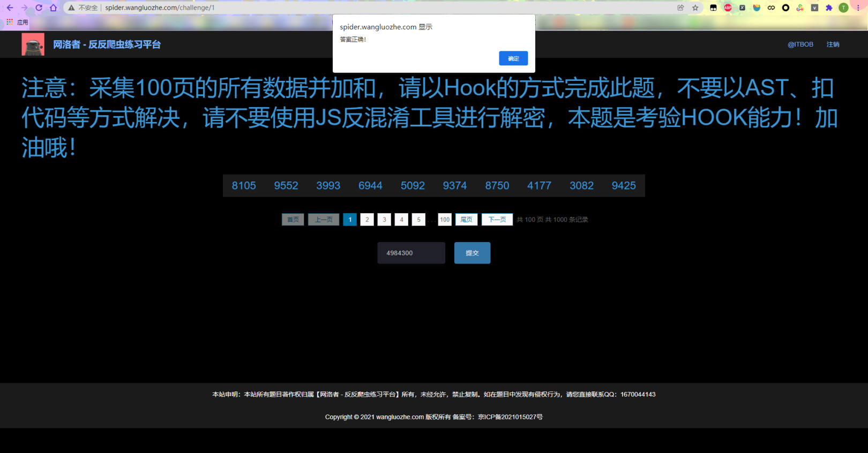
Task: Select page 4 in pagination
Action: click(401, 220)
